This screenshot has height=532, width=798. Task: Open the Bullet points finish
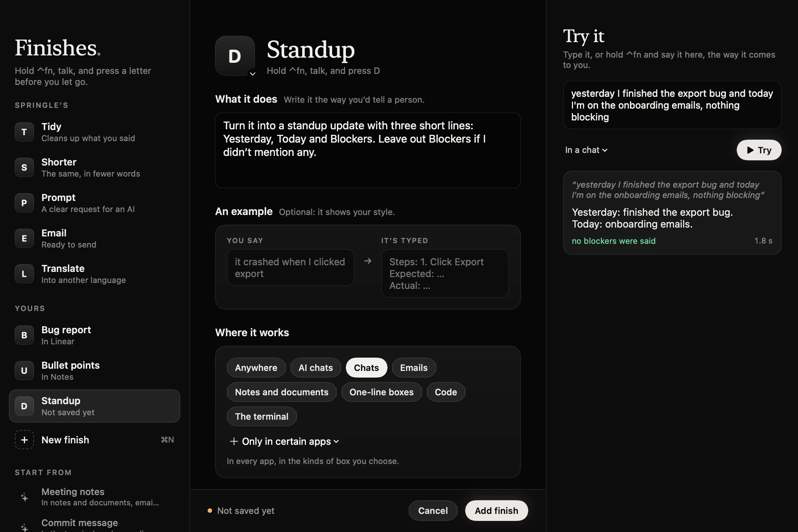coord(95,371)
